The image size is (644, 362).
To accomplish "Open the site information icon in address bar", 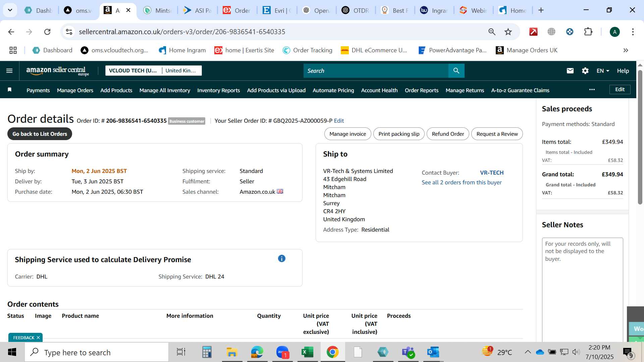I will click(x=69, y=32).
